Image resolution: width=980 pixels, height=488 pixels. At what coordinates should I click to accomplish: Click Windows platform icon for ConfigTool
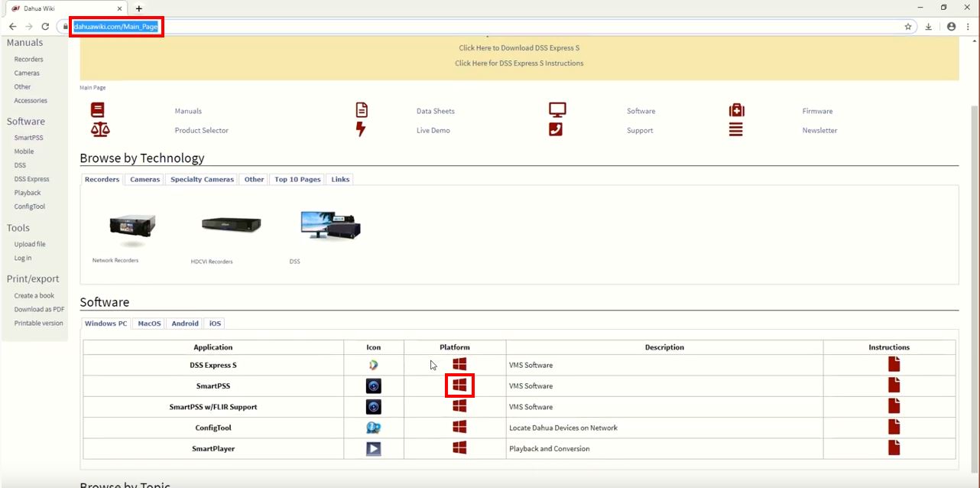(459, 427)
